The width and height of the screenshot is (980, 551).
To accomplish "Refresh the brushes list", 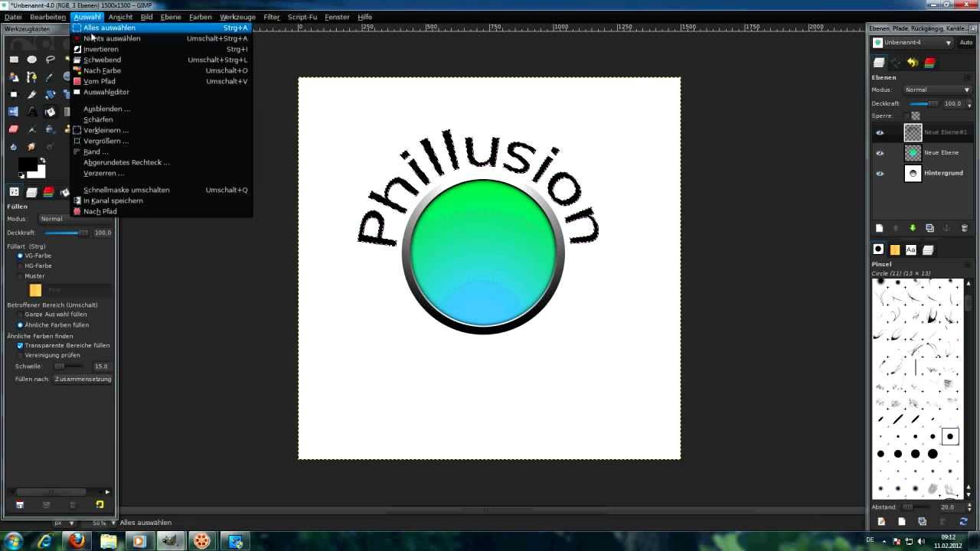I will [963, 521].
